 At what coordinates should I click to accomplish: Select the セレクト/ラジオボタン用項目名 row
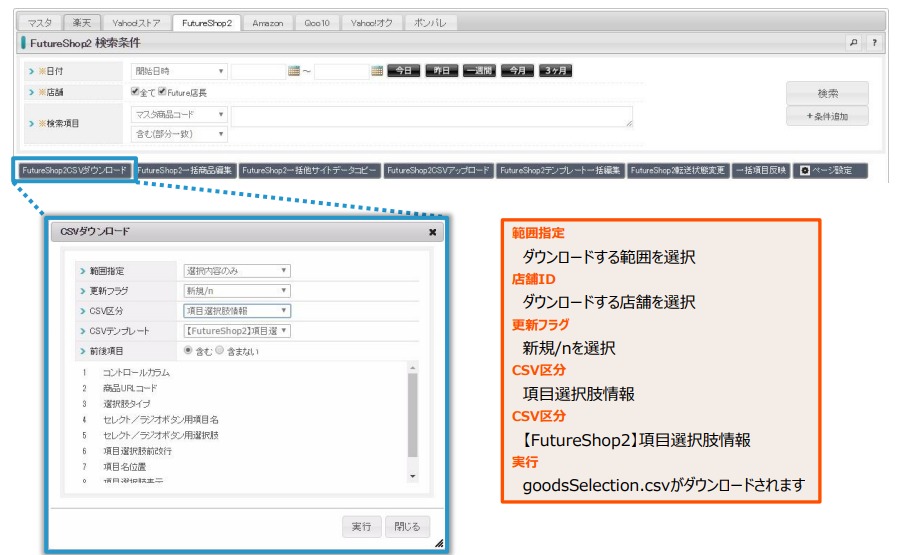point(160,420)
